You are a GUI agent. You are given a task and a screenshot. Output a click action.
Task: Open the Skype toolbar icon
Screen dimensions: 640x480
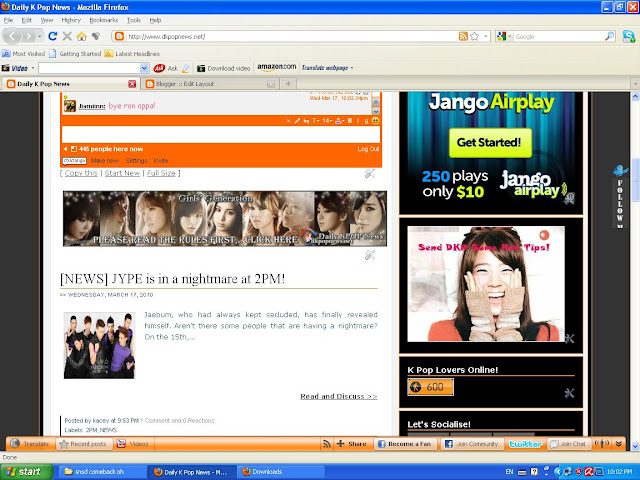[629, 36]
